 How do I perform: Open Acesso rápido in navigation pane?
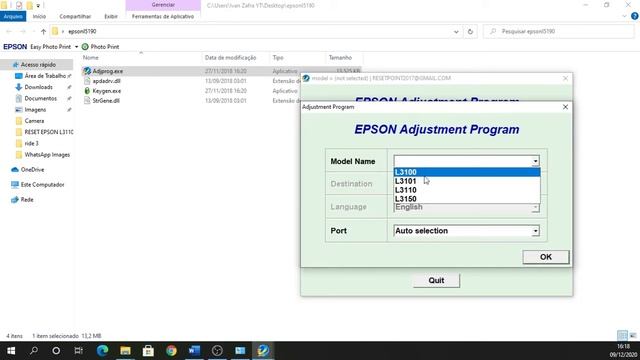click(x=38, y=64)
